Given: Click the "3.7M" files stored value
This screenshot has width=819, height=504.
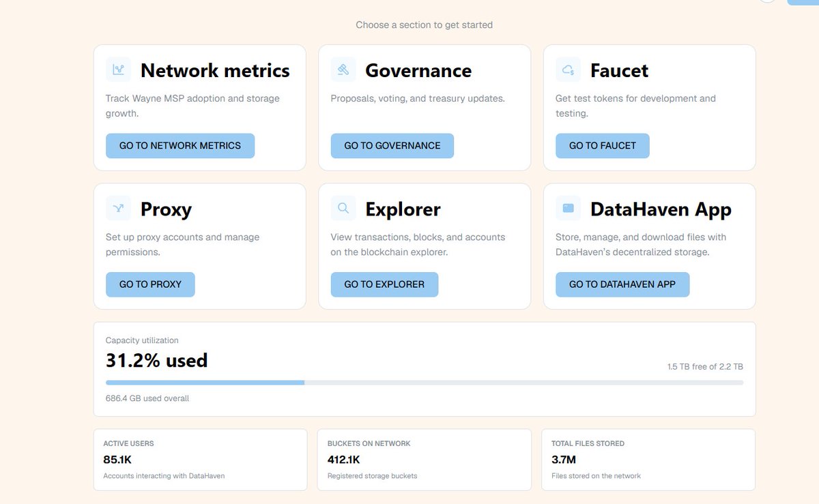Looking at the screenshot, I should pyautogui.click(x=564, y=460).
